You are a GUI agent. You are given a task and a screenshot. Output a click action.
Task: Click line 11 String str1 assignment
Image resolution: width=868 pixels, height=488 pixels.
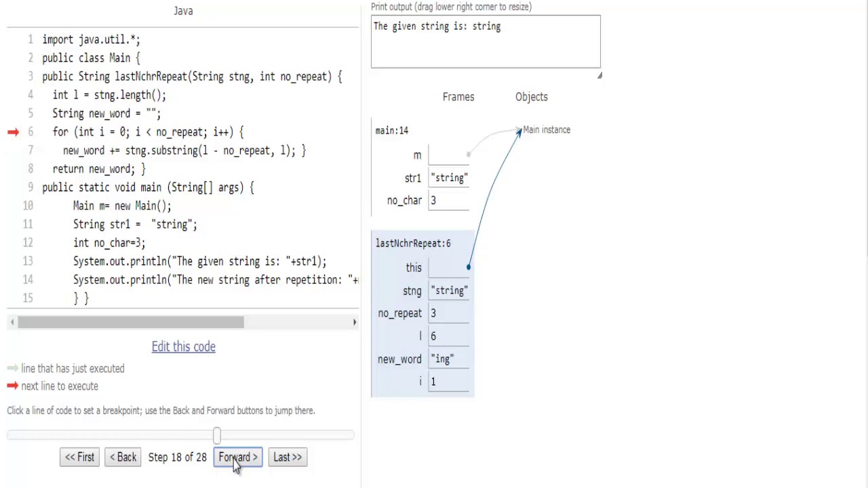[135, 224]
